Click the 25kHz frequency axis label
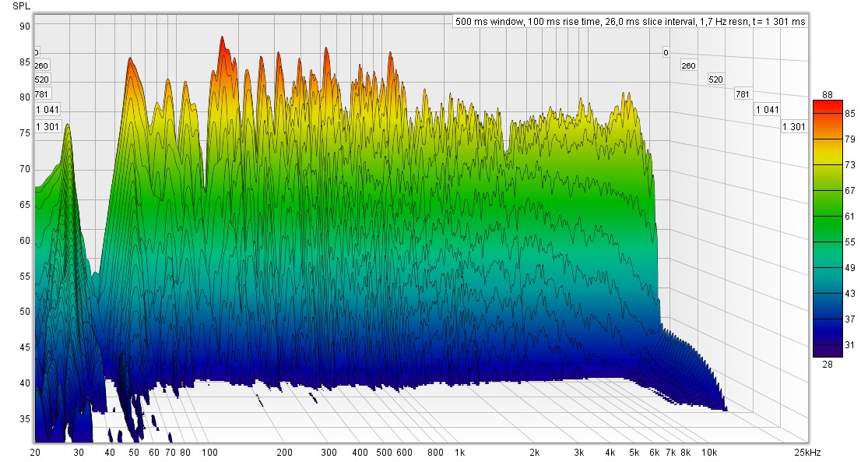This screenshot has width=868, height=462. point(807,452)
